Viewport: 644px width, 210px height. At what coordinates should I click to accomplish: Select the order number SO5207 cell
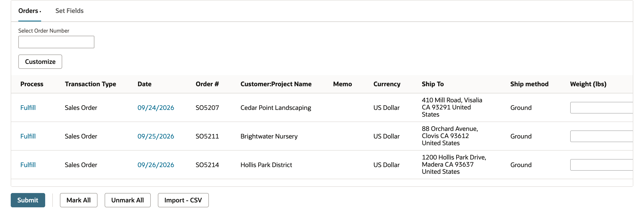tap(207, 108)
